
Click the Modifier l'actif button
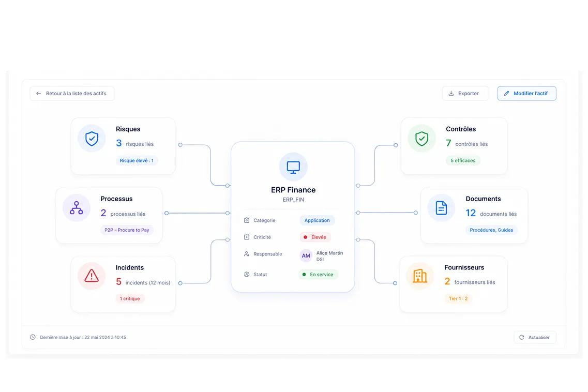[x=527, y=94]
